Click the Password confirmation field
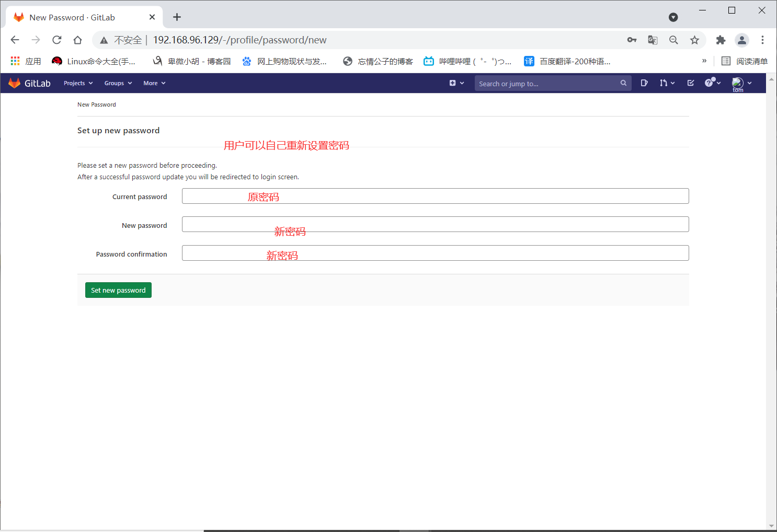Image resolution: width=777 pixels, height=532 pixels. [x=435, y=253]
